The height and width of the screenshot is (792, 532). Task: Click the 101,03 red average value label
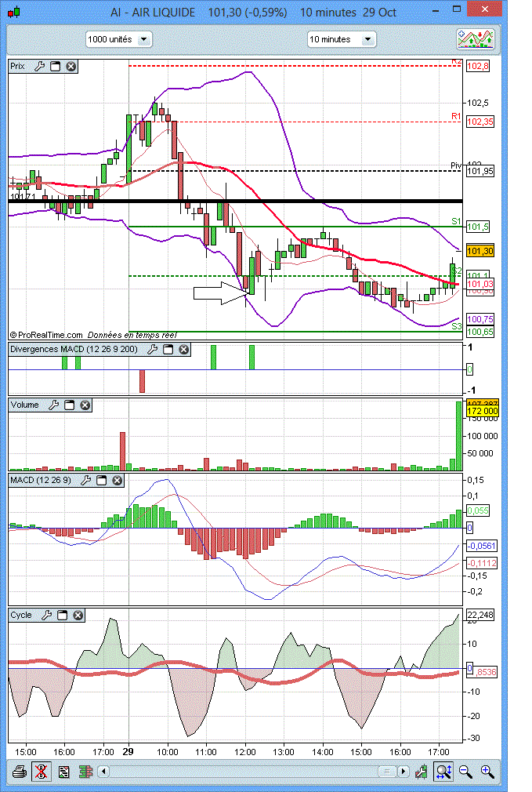pyautogui.click(x=480, y=285)
